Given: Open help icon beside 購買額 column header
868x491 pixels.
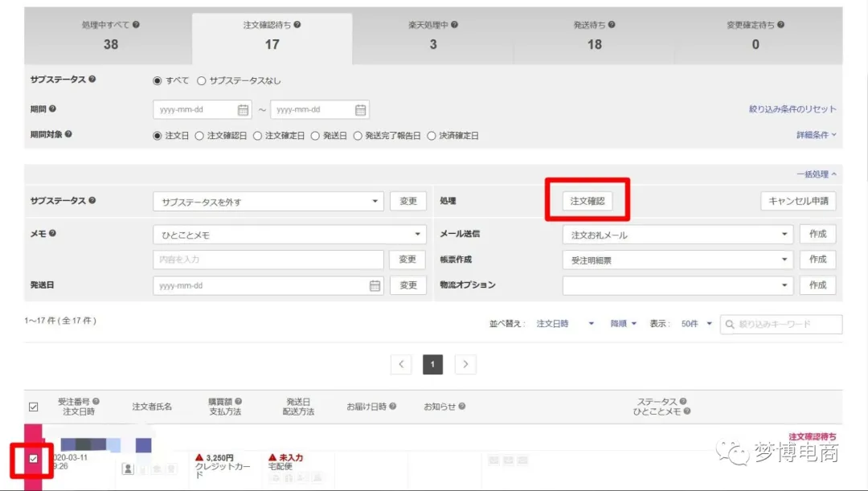Looking at the screenshot, I should pos(239,401).
